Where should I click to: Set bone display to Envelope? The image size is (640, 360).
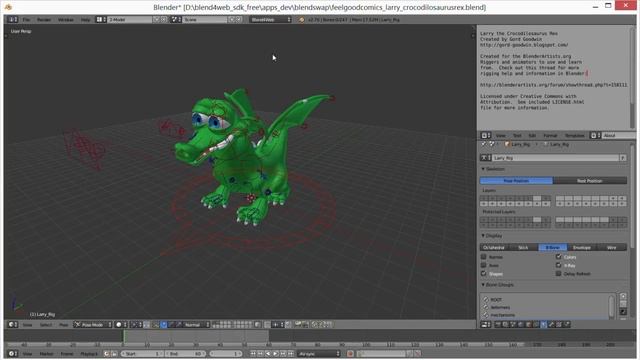582,247
